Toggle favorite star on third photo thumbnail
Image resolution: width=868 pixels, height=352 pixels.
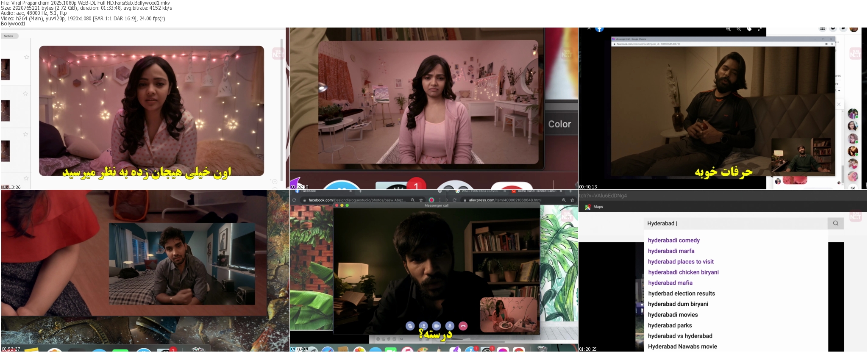tap(25, 134)
